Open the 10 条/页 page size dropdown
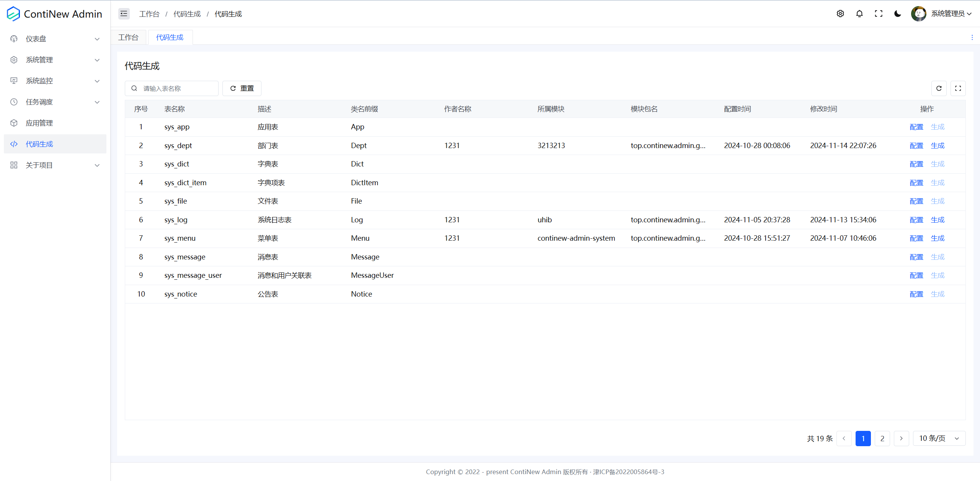The image size is (980, 481). pyautogui.click(x=939, y=438)
